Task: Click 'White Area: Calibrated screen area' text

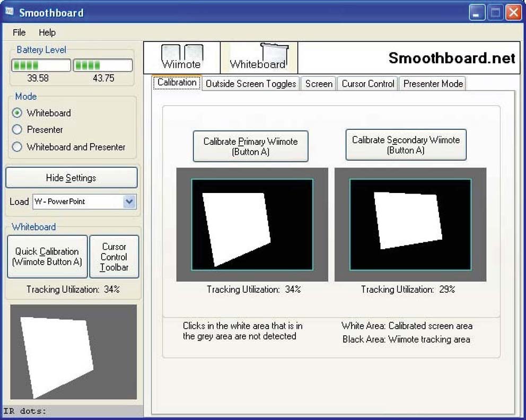Action: (x=407, y=326)
